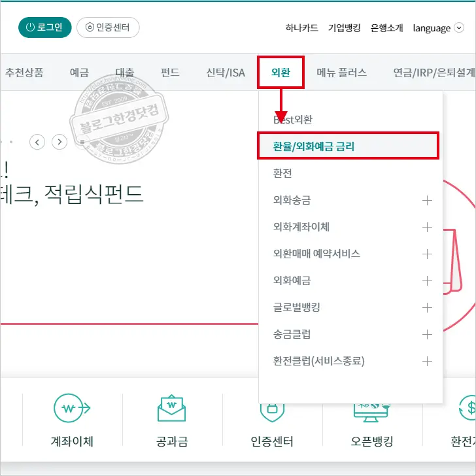
Task: Select the 예금 menu
Action: click(x=79, y=73)
